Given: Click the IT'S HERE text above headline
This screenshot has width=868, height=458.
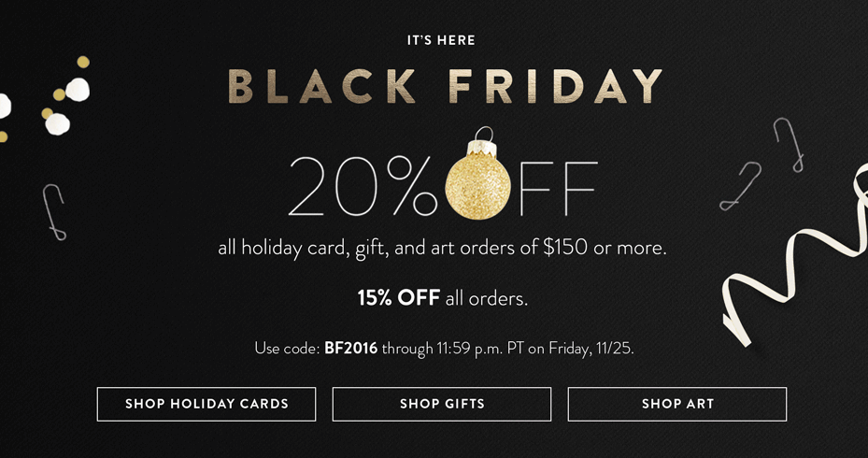Looking at the screenshot, I should [441, 40].
